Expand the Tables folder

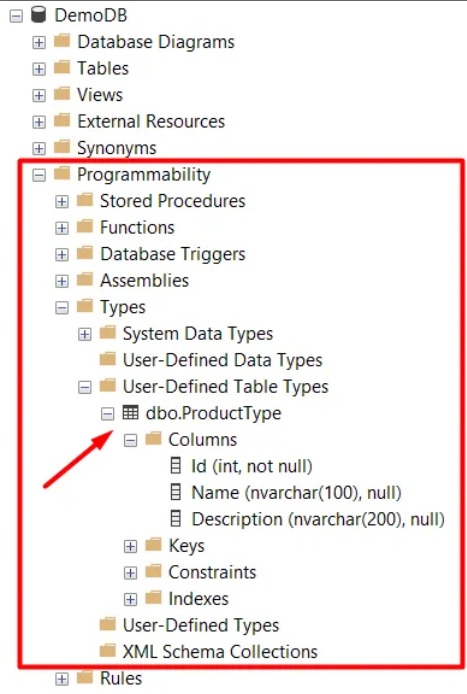[x=39, y=69]
